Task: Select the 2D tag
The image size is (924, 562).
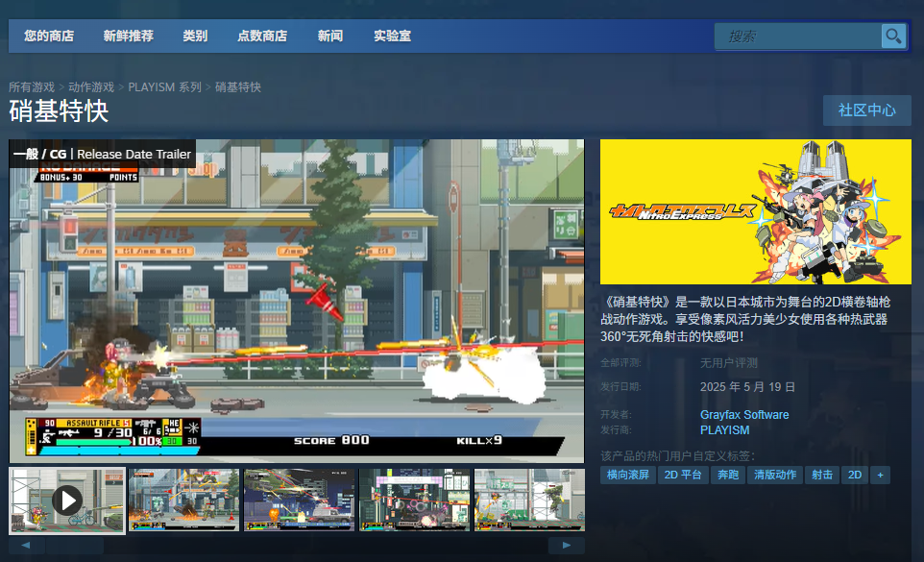Action: pos(855,475)
